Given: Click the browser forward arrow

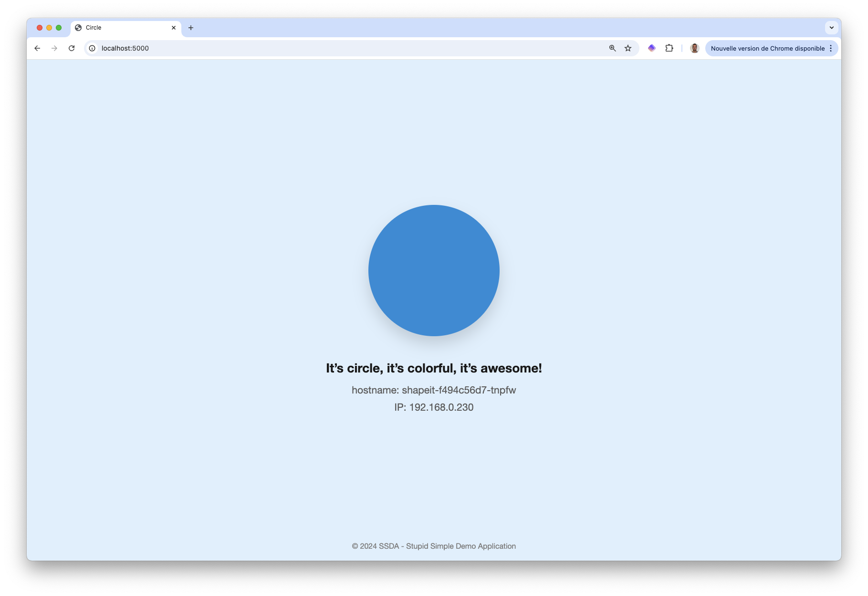Looking at the screenshot, I should coord(54,48).
